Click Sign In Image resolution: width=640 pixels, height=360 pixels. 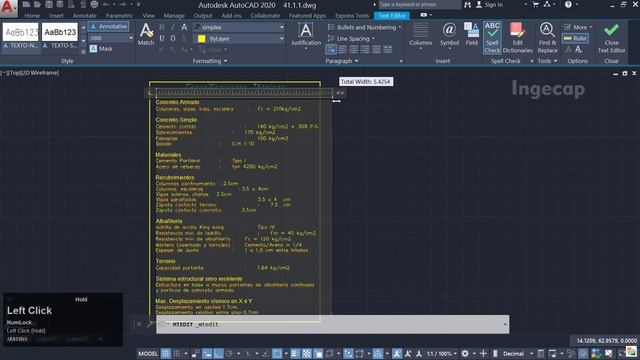tap(489, 4)
